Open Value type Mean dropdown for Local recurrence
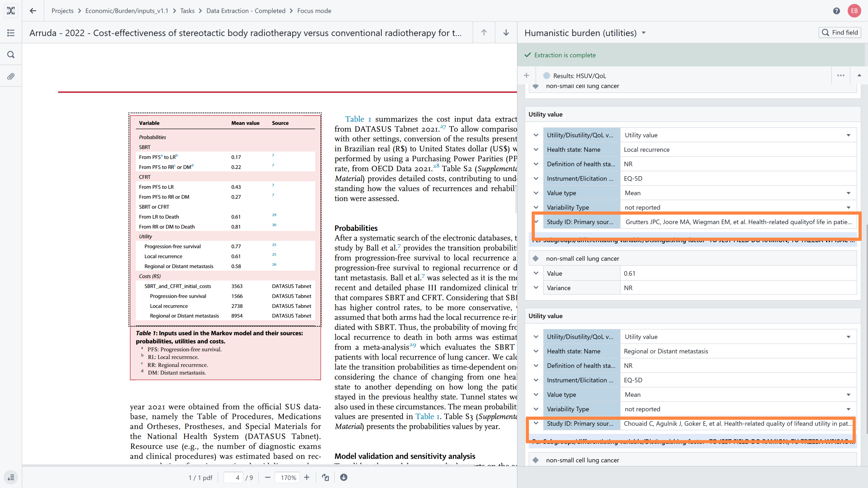This screenshot has height=488, width=868. point(739,193)
